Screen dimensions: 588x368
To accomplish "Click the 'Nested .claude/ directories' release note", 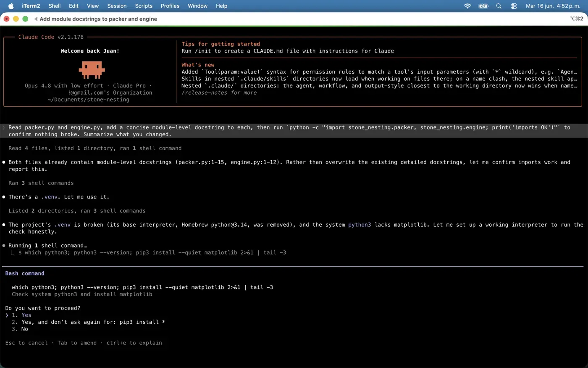I will pos(379,86).
